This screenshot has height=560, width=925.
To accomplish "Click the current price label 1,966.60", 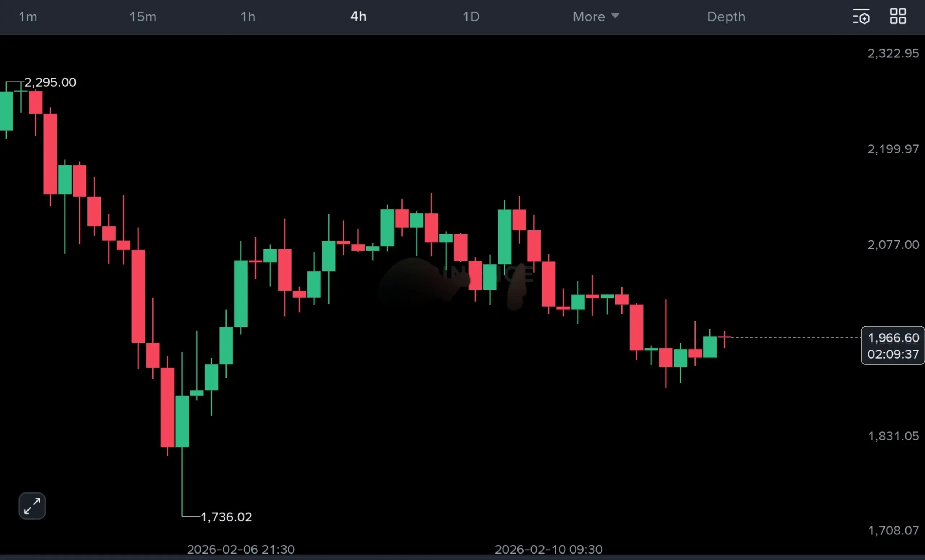I will tap(893, 338).
